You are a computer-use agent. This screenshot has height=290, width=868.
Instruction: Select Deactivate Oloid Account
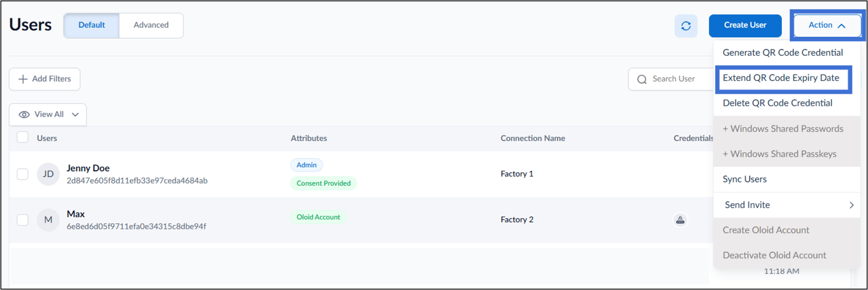787,255
